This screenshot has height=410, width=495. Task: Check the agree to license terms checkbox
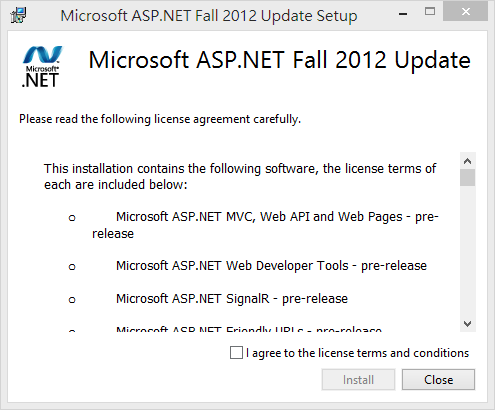coord(236,353)
